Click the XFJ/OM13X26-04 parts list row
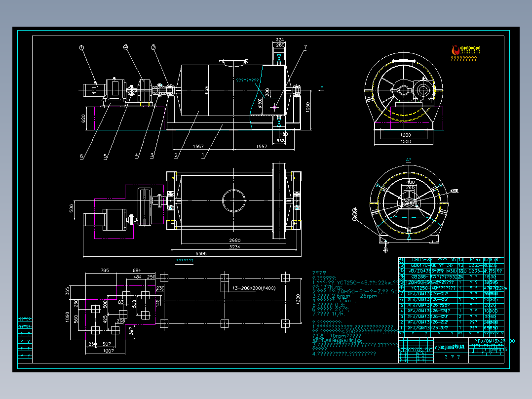The image size is (532, 399). (x=451, y=311)
